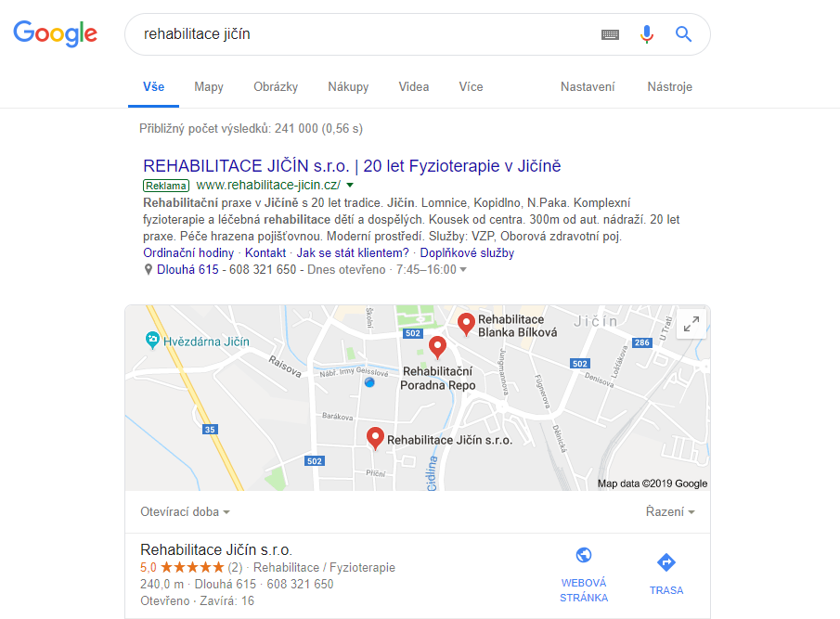This screenshot has height=619, width=840.
Task: Start voice search with microphone icon
Action: click(647, 34)
